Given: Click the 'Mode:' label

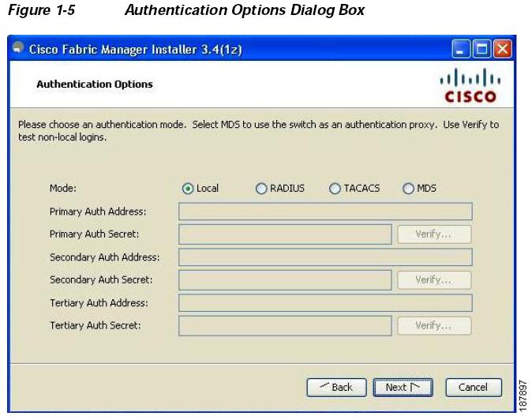Looking at the screenshot, I should pos(63,188).
